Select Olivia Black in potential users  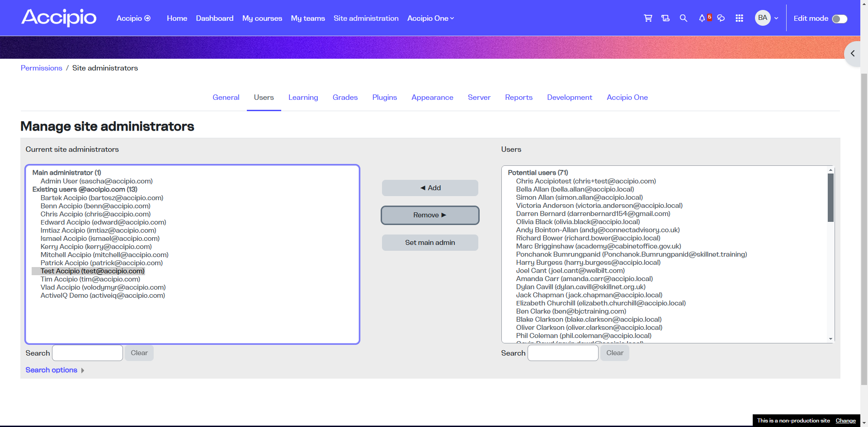pos(578,222)
